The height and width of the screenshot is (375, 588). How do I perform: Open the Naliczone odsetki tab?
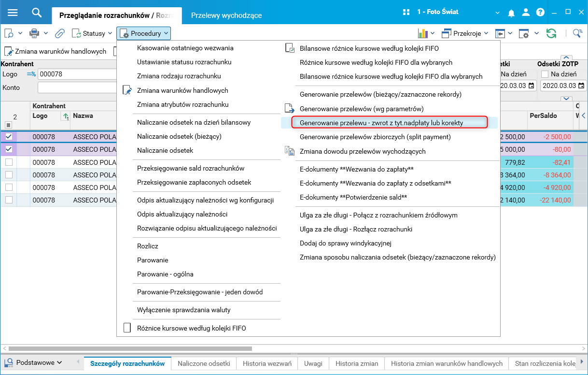click(x=204, y=363)
